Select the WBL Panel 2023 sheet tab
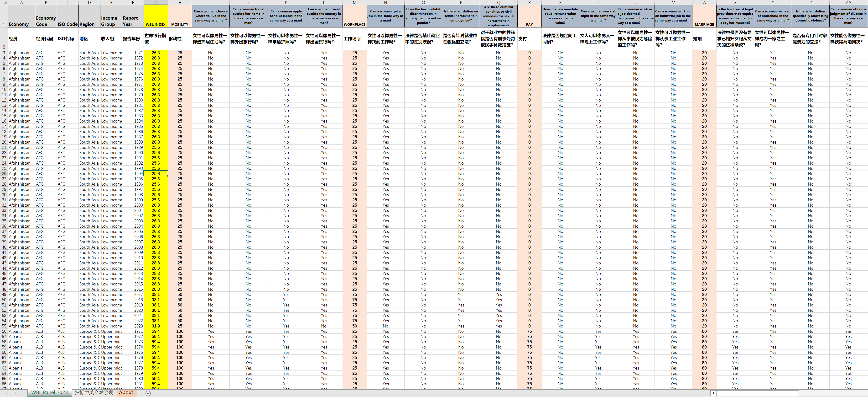868x397 pixels. point(50,393)
